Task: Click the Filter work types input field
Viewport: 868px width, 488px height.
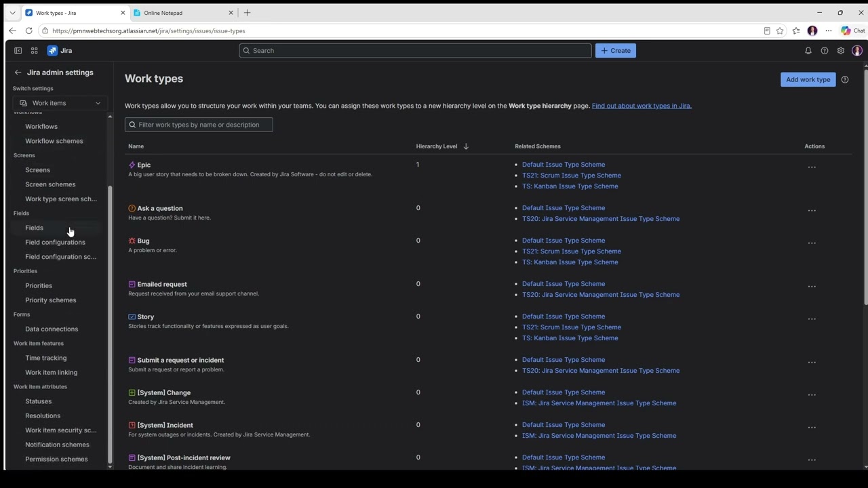Action: [199, 125]
